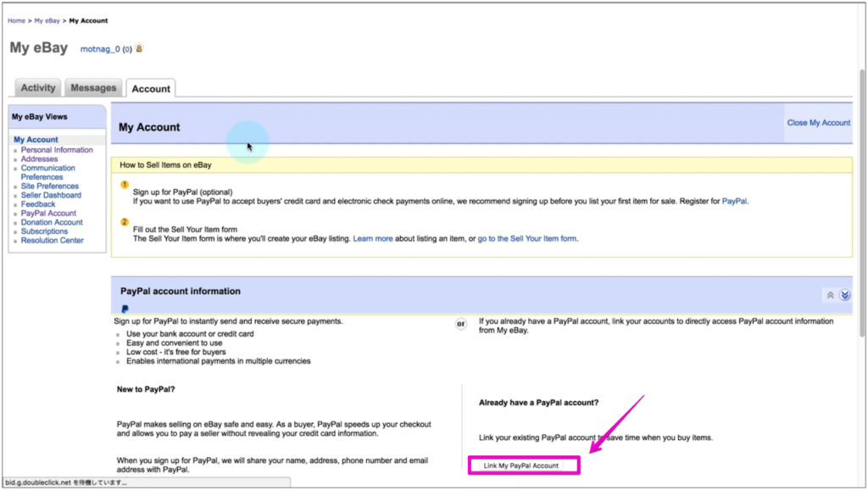
Task: Open Personal Information in sidebar
Action: point(57,150)
